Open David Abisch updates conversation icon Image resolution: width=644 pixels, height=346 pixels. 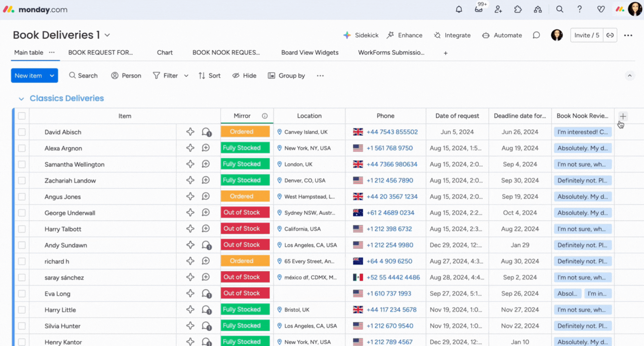207,132
